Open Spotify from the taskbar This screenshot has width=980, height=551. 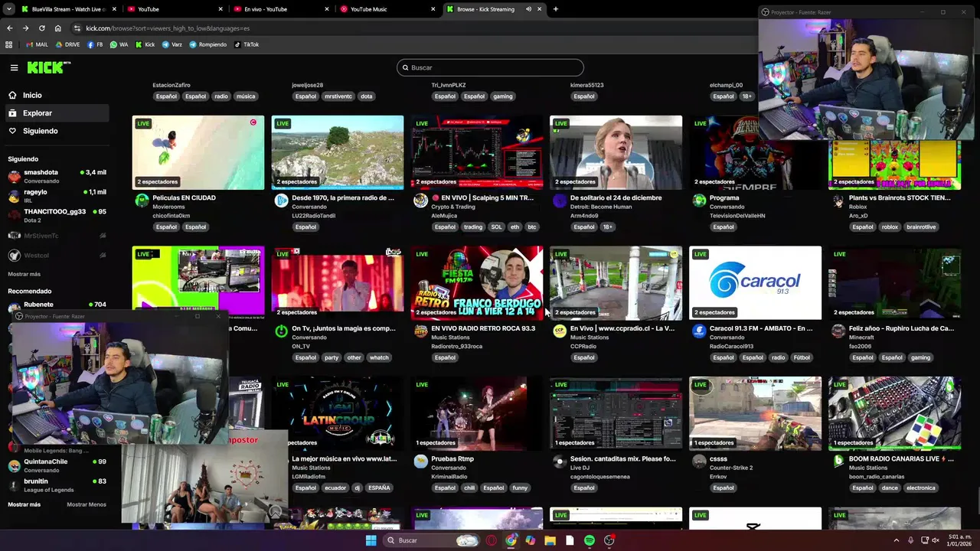coord(590,540)
